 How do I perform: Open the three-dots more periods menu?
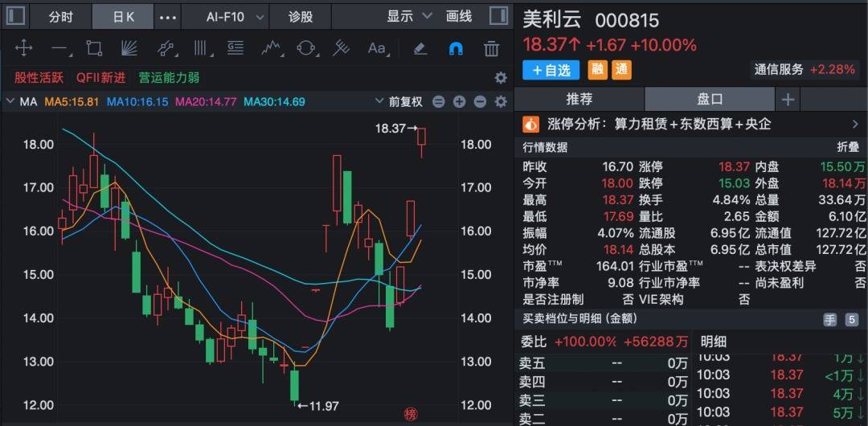pos(168,17)
